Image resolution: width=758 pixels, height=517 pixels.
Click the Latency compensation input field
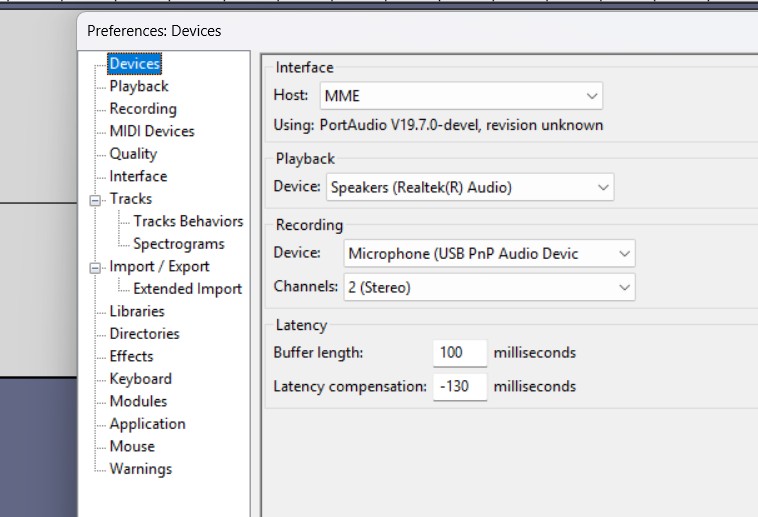coord(460,386)
